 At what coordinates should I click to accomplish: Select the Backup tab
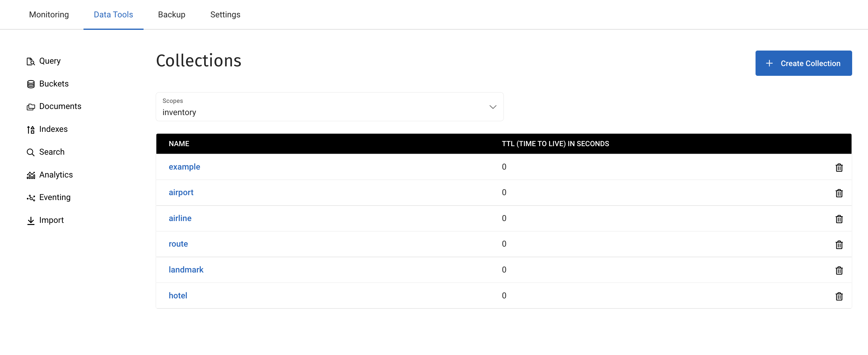point(171,14)
